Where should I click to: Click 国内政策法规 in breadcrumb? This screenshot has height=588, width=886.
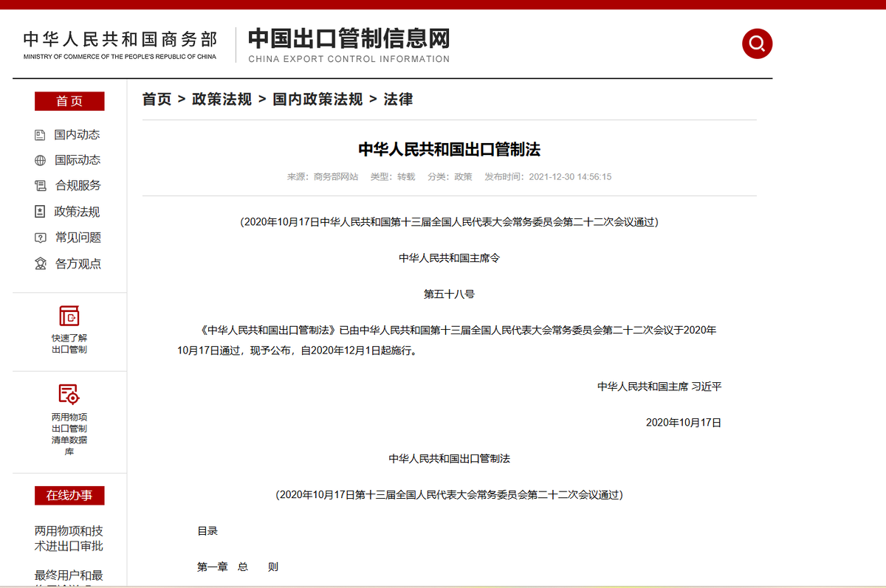coord(317,100)
